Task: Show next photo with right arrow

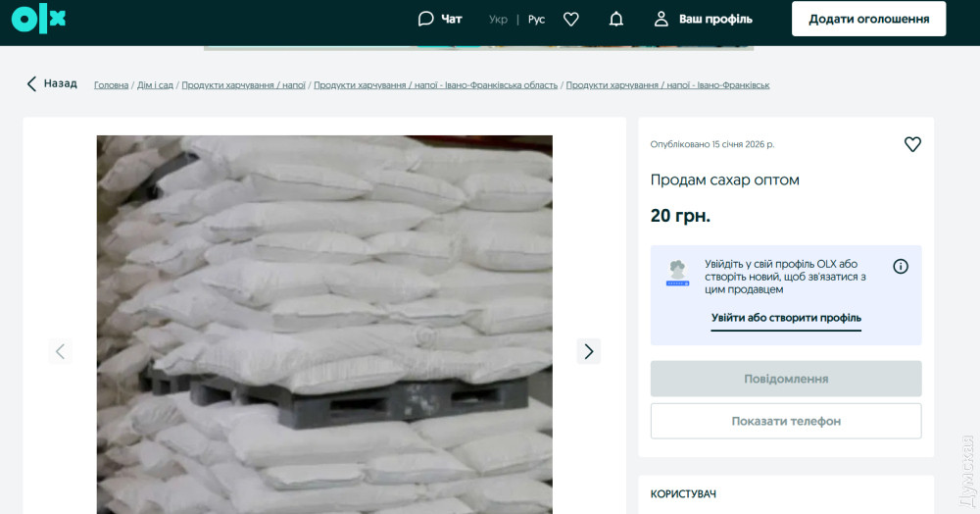Action: (588, 351)
